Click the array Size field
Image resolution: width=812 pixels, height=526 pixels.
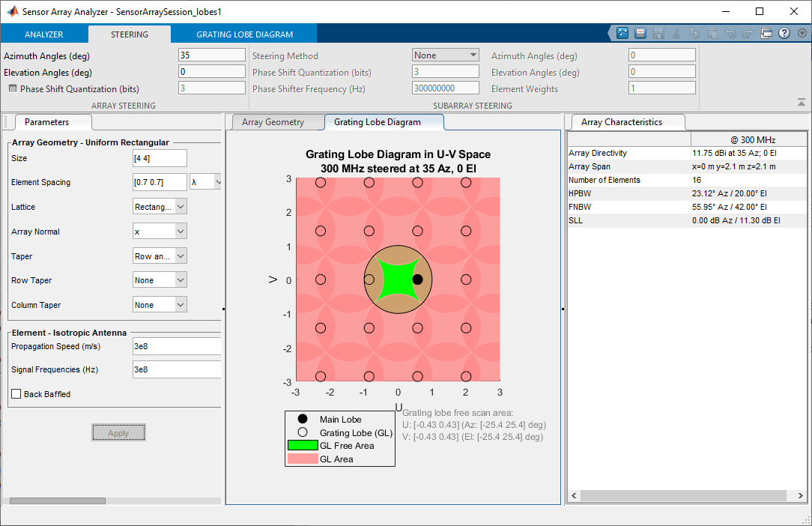[160, 158]
